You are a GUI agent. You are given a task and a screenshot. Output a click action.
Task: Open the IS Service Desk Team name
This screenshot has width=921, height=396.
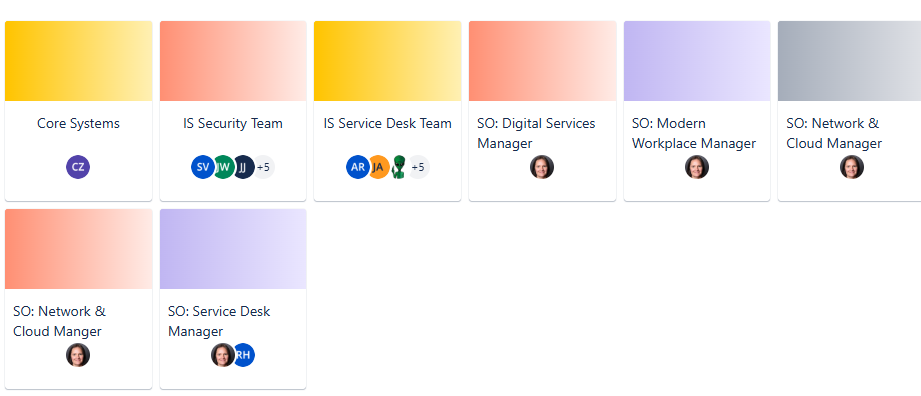click(388, 123)
